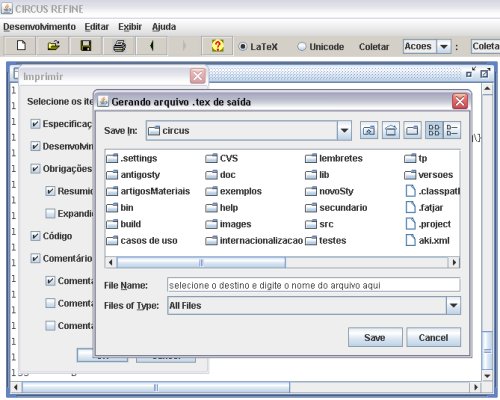Select the .fatjar file

click(x=424, y=208)
